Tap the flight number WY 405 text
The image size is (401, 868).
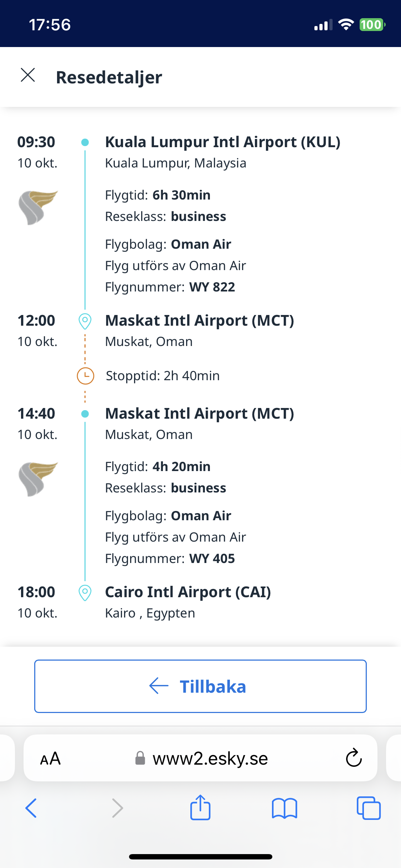212,559
